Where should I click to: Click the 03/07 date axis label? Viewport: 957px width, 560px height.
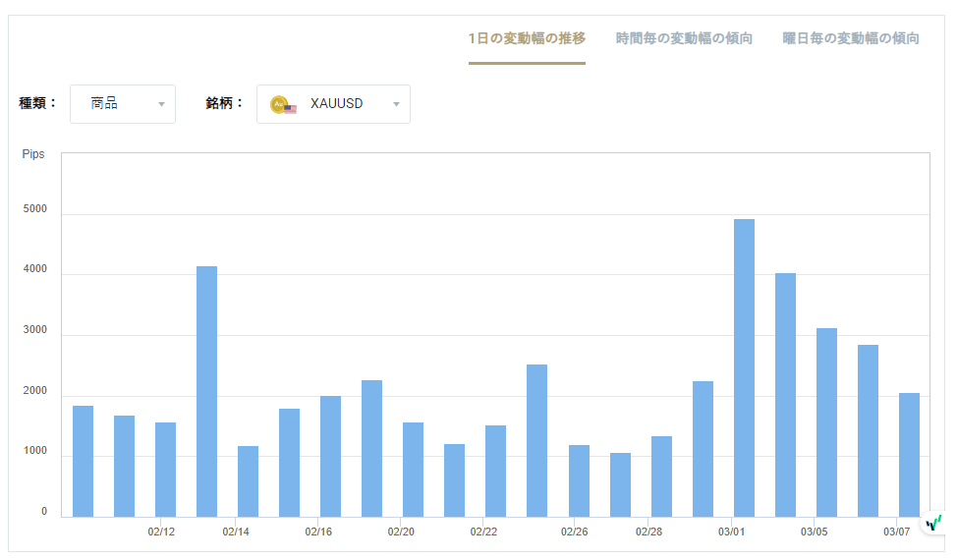[897, 532]
